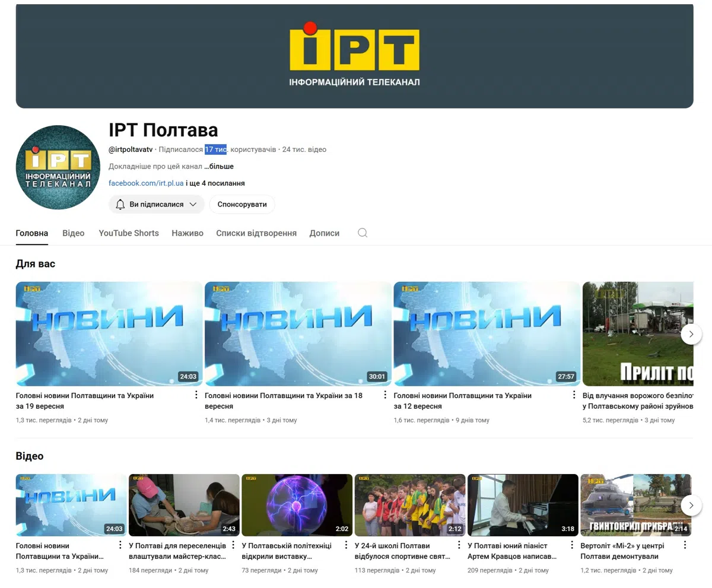The image size is (712, 588).
Task: Play the young pianist Артем Кравцов video
Action: [x=523, y=504]
